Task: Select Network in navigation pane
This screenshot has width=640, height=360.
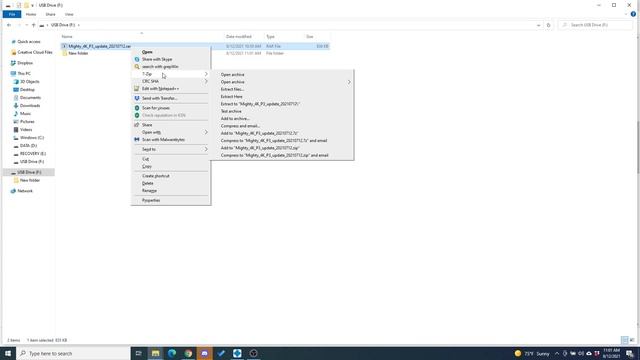Action: (x=25, y=191)
